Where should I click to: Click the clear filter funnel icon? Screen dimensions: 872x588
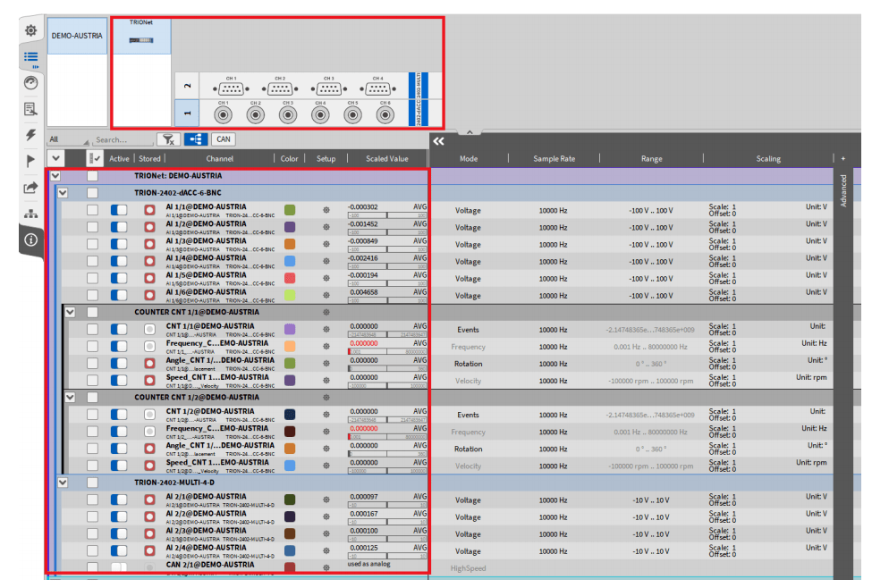pyautogui.click(x=167, y=139)
